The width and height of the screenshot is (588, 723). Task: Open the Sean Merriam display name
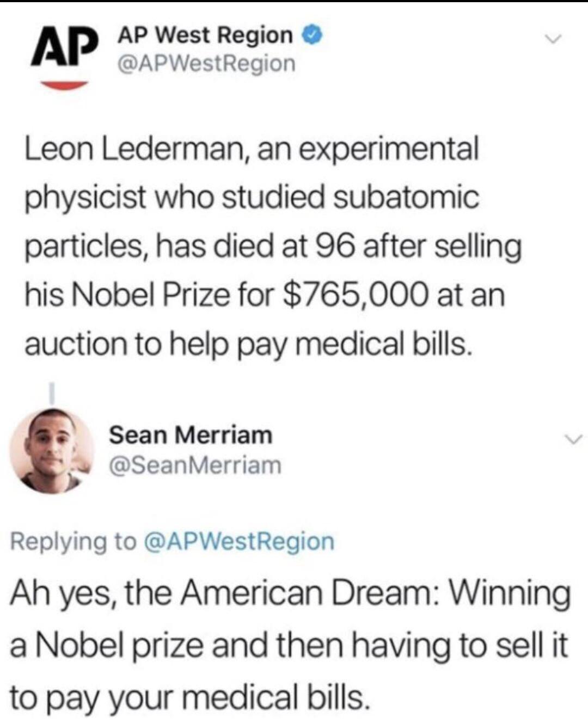coord(191,435)
